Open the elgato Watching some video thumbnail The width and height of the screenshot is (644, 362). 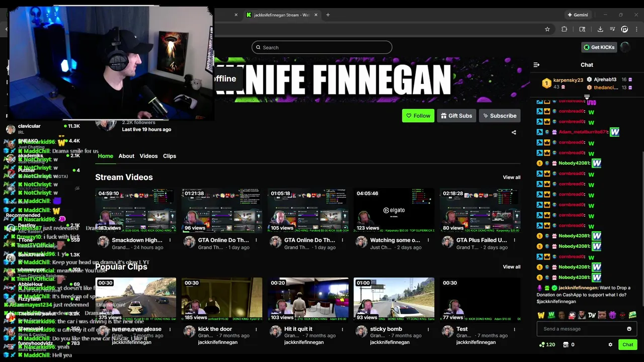(394, 211)
